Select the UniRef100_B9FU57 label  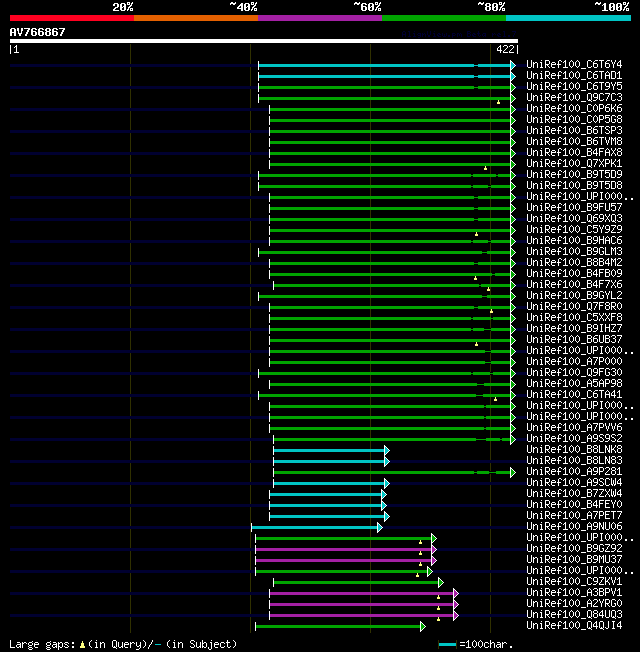point(574,207)
